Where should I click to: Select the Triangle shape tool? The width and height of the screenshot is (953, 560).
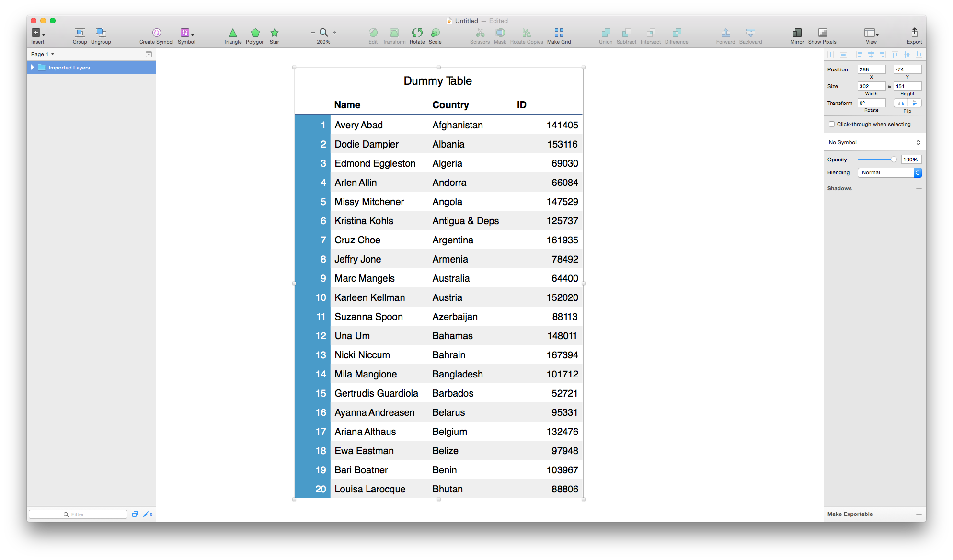point(232,33)
